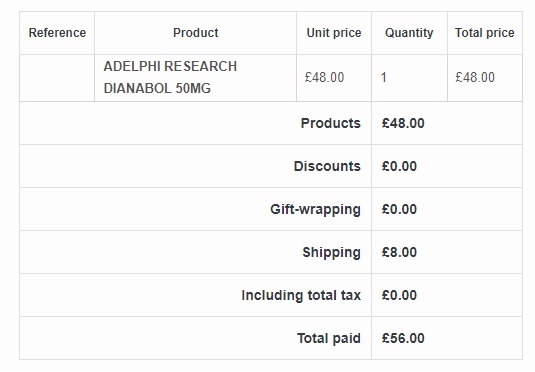
Task: Click the Total paid £56.00 amount
Action: click(x=403, y=338)
